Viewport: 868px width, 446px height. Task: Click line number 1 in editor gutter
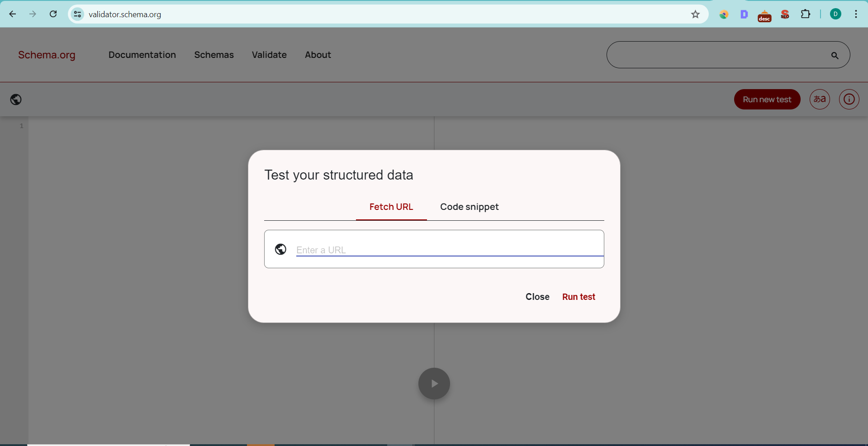click(x=21, y=126)
